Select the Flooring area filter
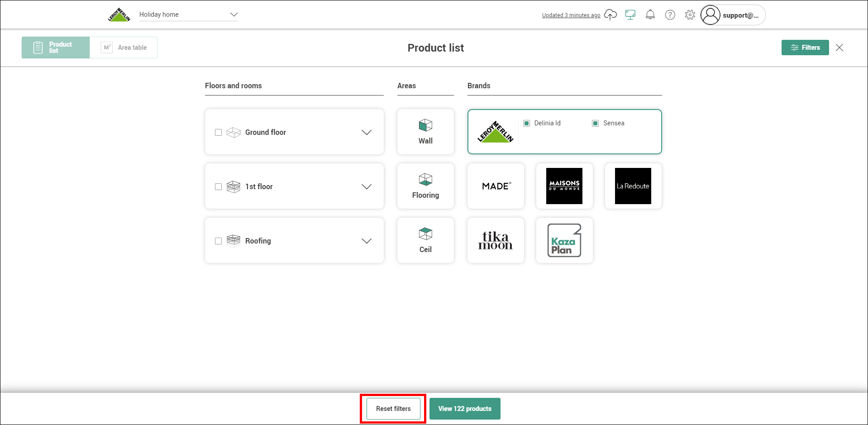The image size is (868, 425). (425, 186)
